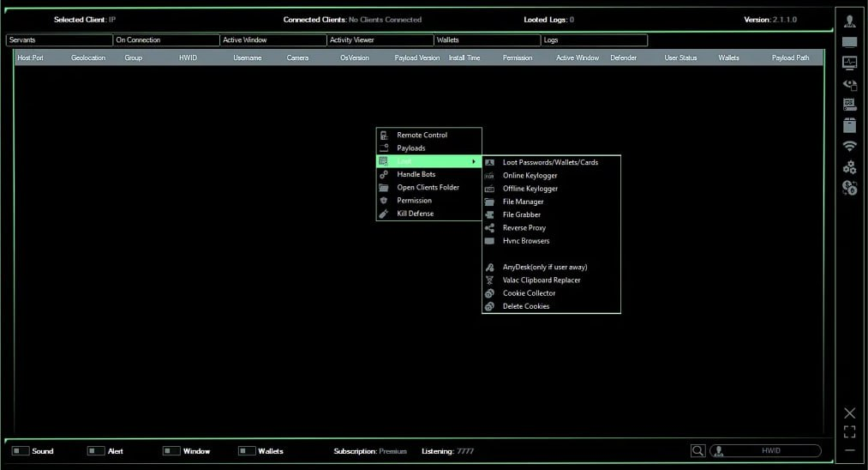
Task: Click the 'Subscription: Premium' status text
Action: pyautogui.click(x=370, y=451)
